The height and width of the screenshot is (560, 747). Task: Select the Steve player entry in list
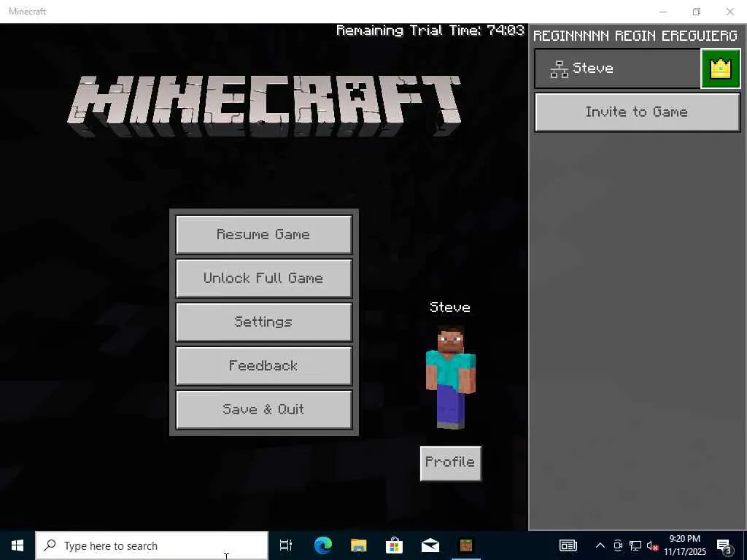[617, 69]
